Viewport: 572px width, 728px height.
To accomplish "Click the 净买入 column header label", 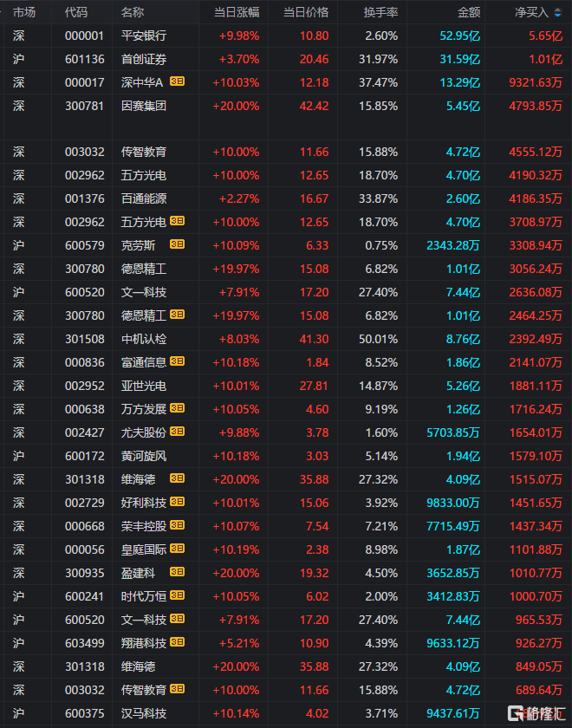I will click(x=531, y=12).
